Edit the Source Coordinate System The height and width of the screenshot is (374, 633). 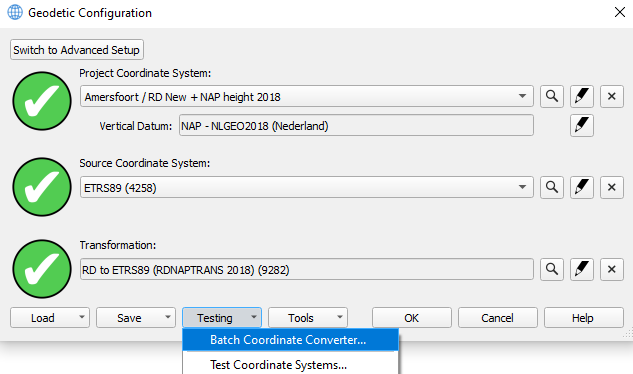click(x=582, y=187)
